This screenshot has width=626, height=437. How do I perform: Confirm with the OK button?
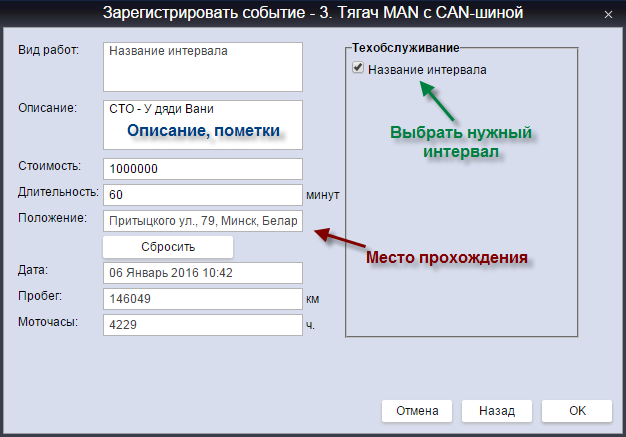point(577,411)
